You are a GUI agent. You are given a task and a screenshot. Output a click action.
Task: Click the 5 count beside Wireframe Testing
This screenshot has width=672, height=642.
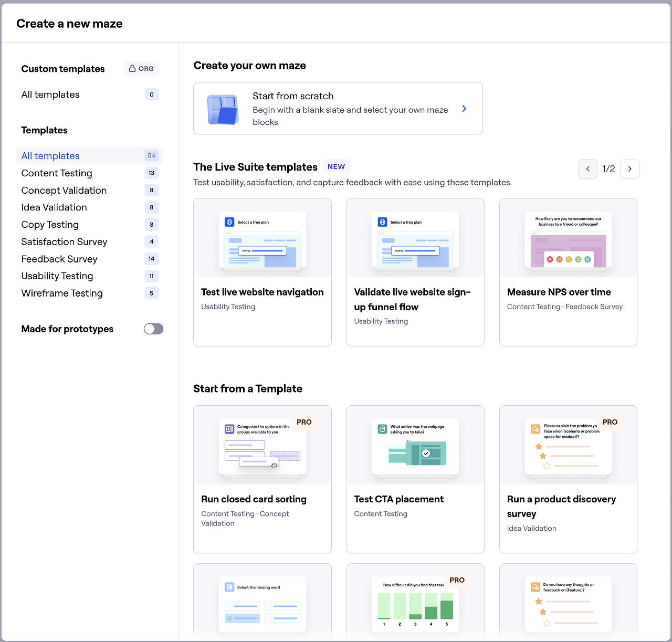pyautogui.click(x=152, y=293)
